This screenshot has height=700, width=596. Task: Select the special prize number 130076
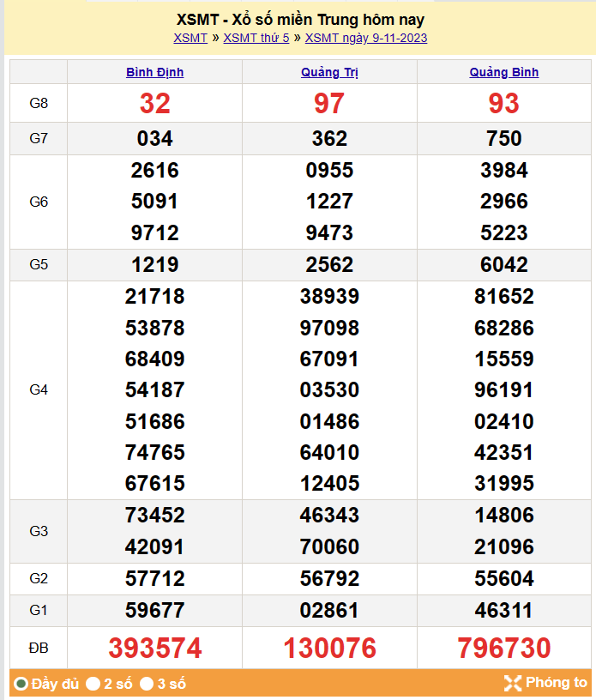tap(329, 648)
